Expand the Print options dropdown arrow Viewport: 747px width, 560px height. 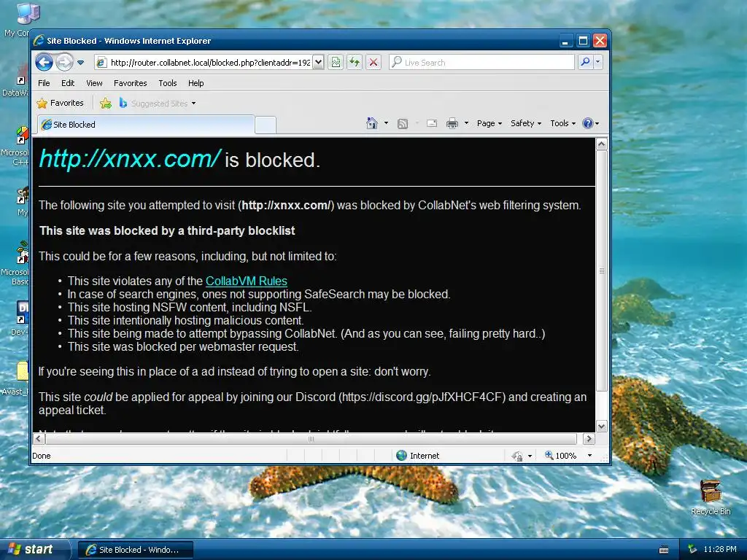click(466, 123)
